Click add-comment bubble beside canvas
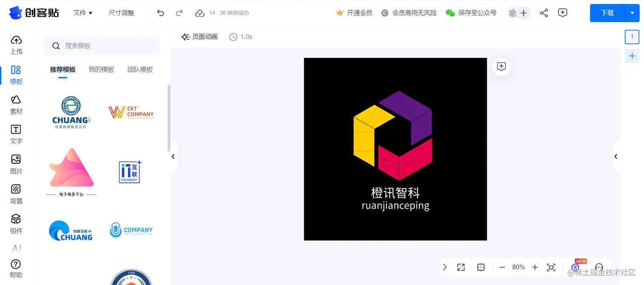Image resolution: width=644 pixels, height=285 pixels. (501, 67)
